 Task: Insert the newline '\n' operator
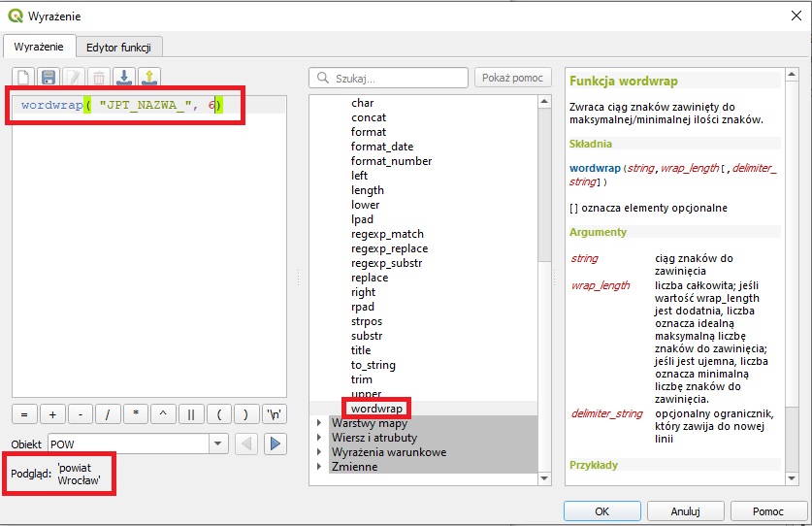[276, 414]
